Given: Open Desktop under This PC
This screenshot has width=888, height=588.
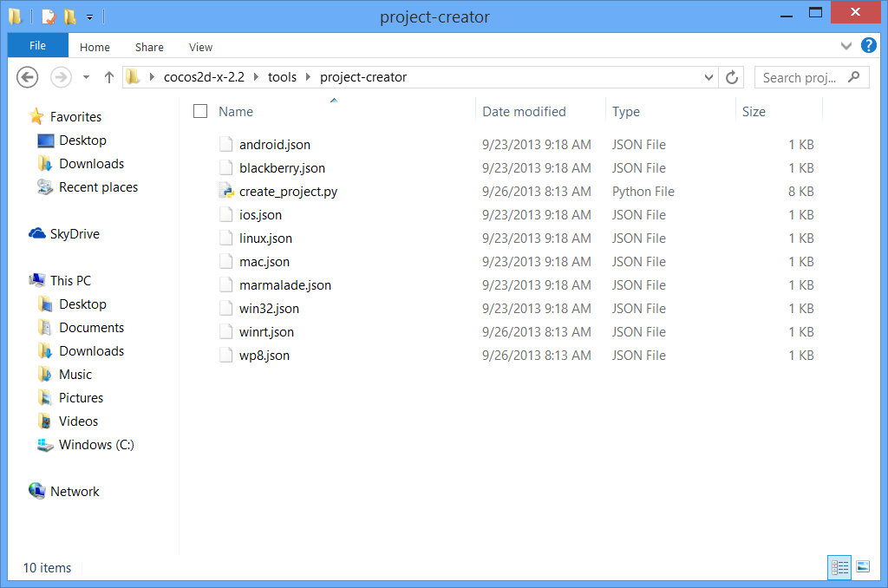Looking at the screenshot, I should tap(82, 304).
